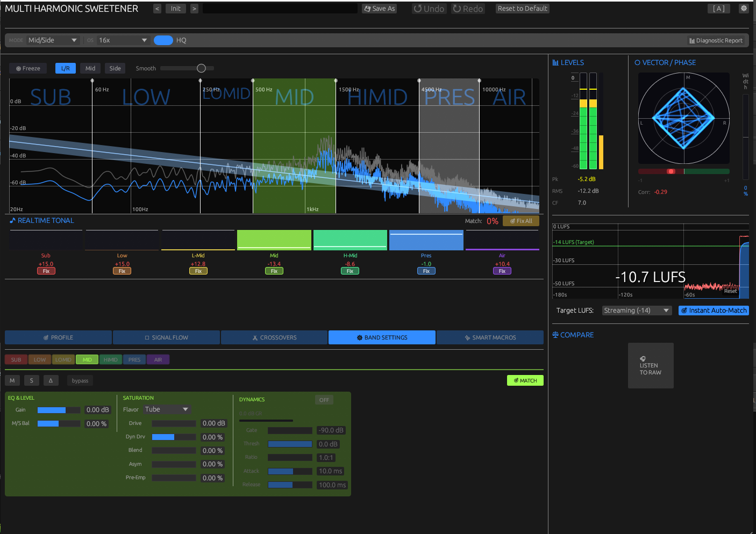Click the preset name field

[280, 9]
